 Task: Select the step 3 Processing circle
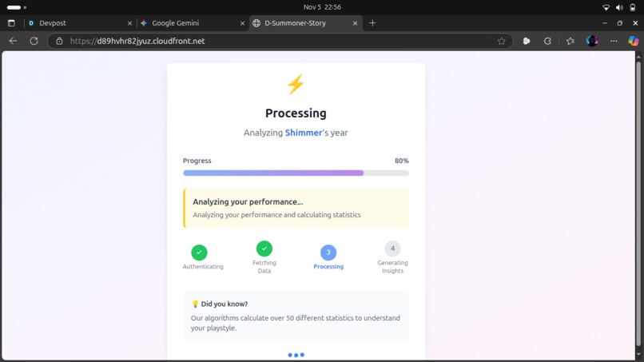328,253
